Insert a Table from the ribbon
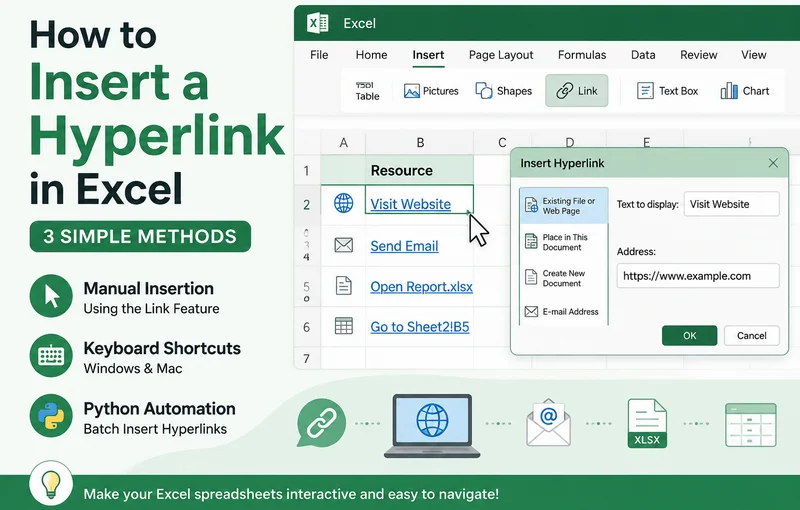The height and width of the screenshot is (510, 800). click(367, 91)
